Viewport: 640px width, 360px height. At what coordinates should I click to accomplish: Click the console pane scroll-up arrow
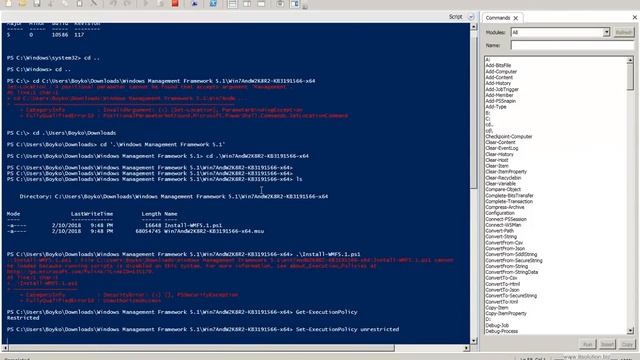pos(473,27)
